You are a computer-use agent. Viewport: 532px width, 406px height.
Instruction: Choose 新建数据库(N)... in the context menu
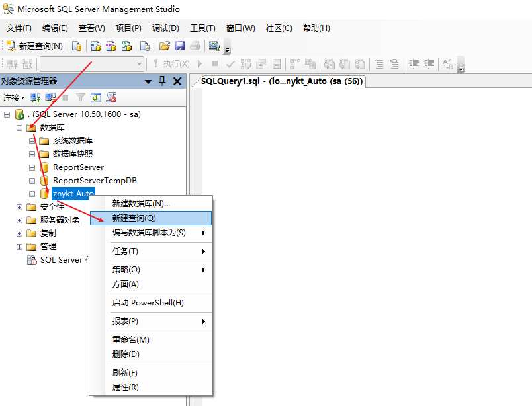(151, 204)
